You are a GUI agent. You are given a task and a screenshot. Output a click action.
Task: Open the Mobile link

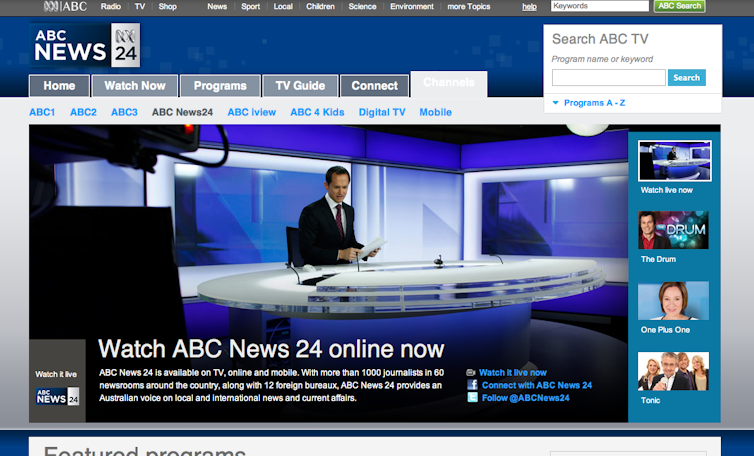tap(435, 112)
